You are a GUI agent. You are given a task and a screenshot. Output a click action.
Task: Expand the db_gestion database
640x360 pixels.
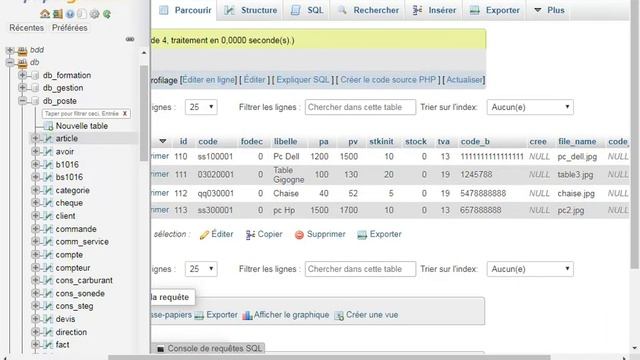click(x=22, y=88)
